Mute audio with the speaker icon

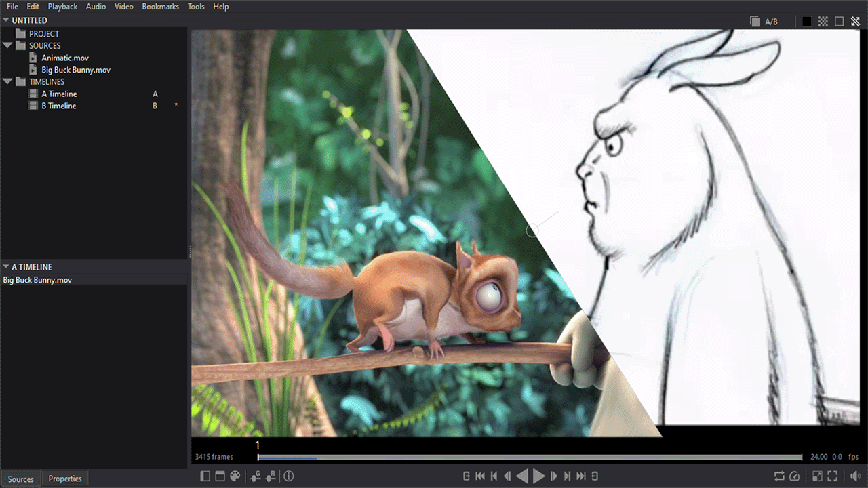click(856, 476)
